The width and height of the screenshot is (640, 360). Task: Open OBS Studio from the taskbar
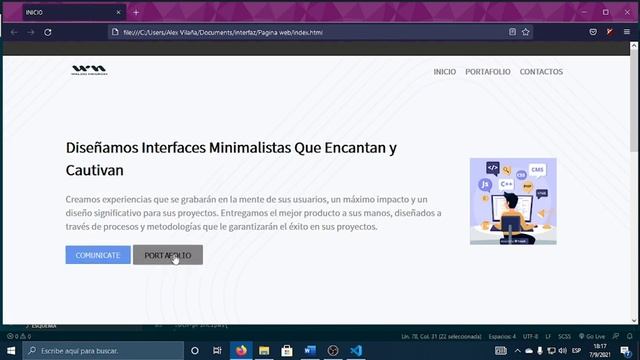pos(333,351)
